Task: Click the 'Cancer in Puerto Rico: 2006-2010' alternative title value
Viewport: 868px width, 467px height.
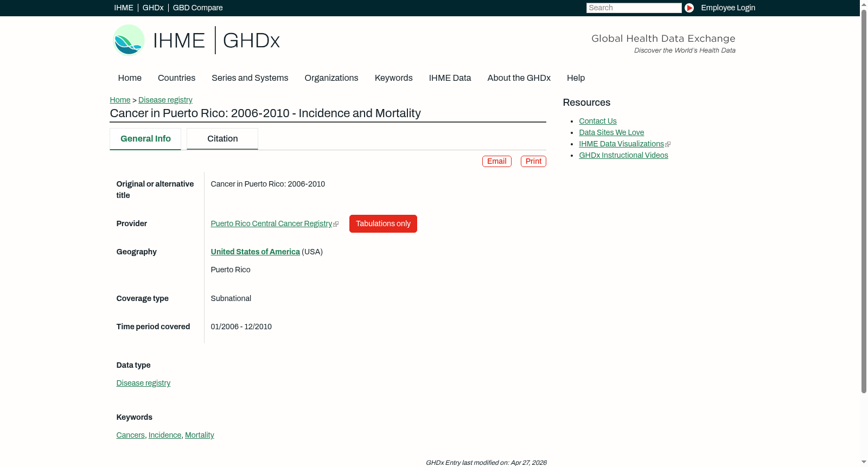Action: [268, 184]
